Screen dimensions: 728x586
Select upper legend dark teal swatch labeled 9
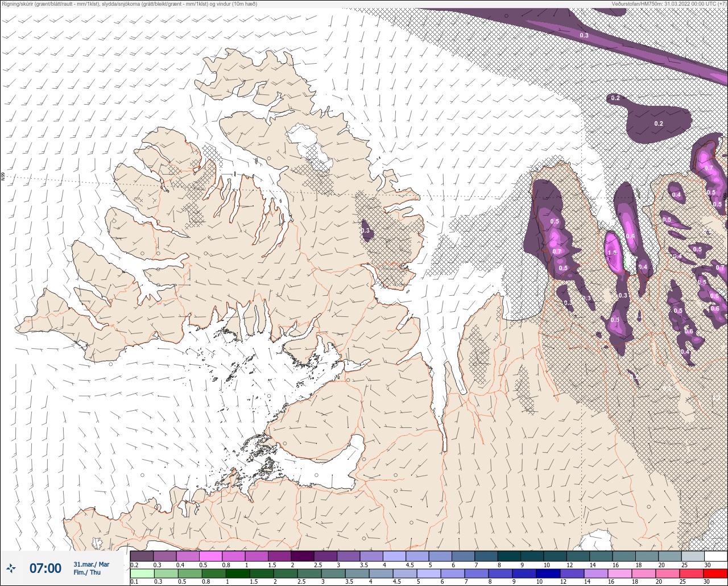(532, 556)
